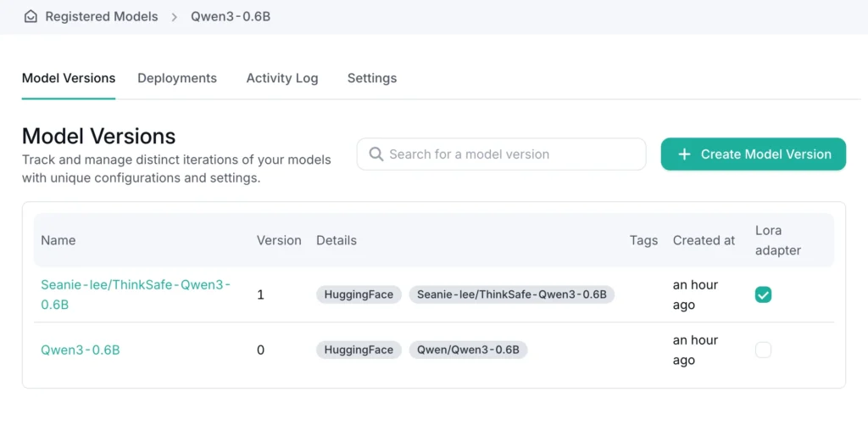Click the Registered Models home icon

coord(31,16)
